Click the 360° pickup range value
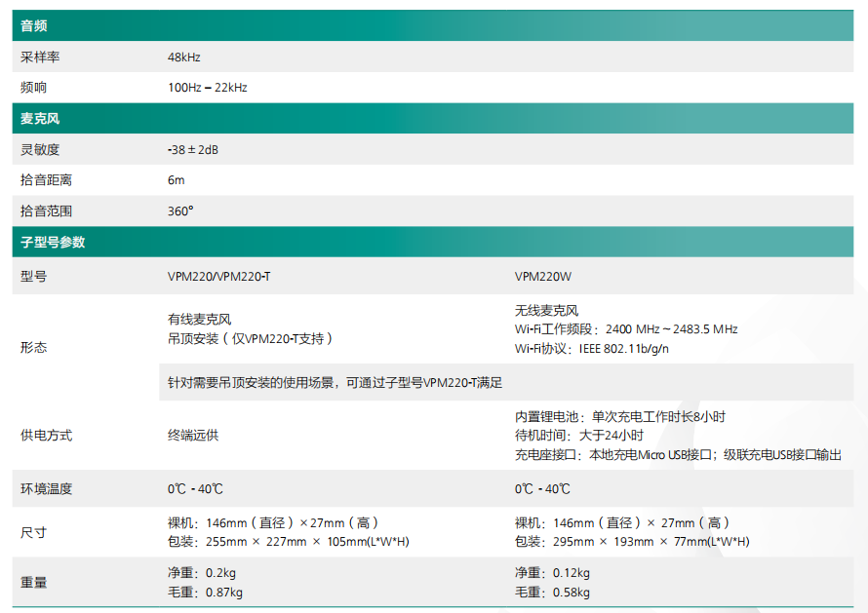This screenshot has height=613, width=868. pyautogui.click(x=180, y=211)
